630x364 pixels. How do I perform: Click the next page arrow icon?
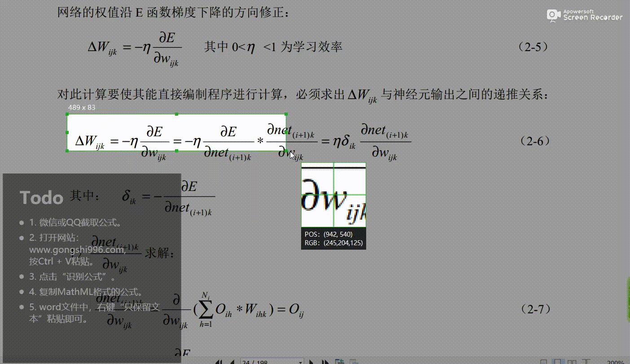[x=311, y=362]
